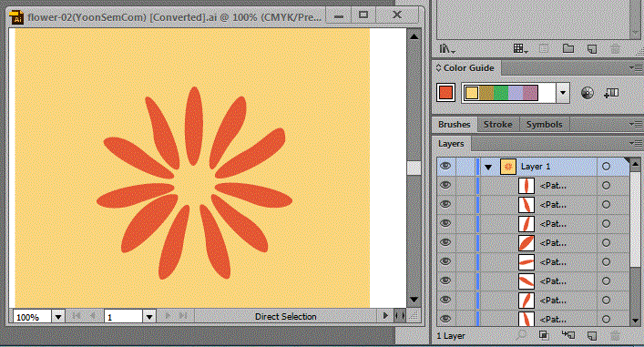
Task: Click the '1 Layer' count text
Action: point(451,335)
